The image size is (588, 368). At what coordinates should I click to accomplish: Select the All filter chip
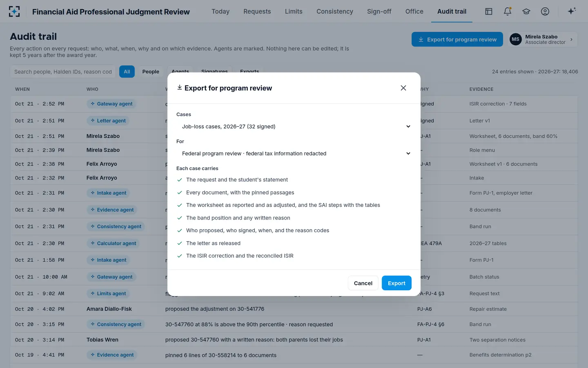(127, 72)
